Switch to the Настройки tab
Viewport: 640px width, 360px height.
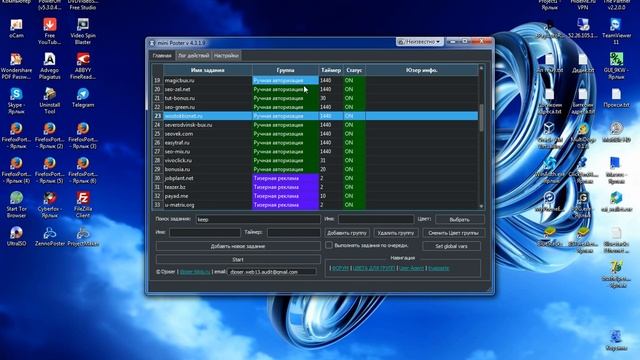[x=226, y=56]
